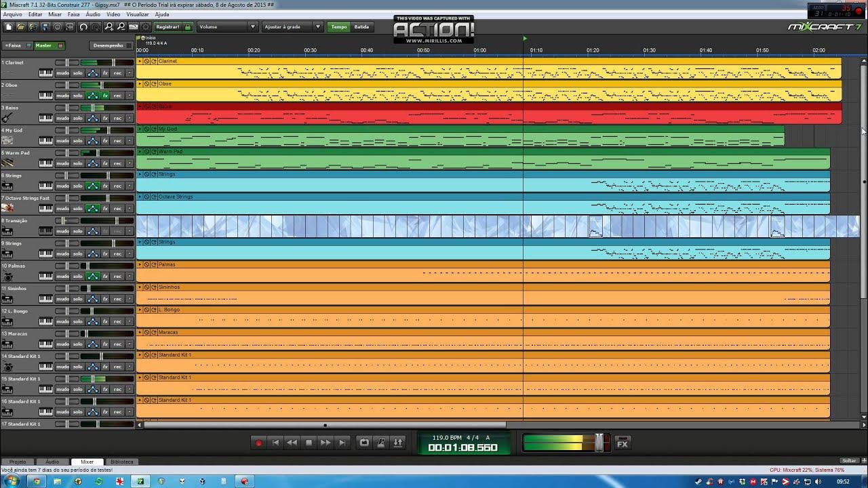The image size is (868, 488).
Task: Open Oboe track options dropdown arrow
Action: (x=130, y=96)
